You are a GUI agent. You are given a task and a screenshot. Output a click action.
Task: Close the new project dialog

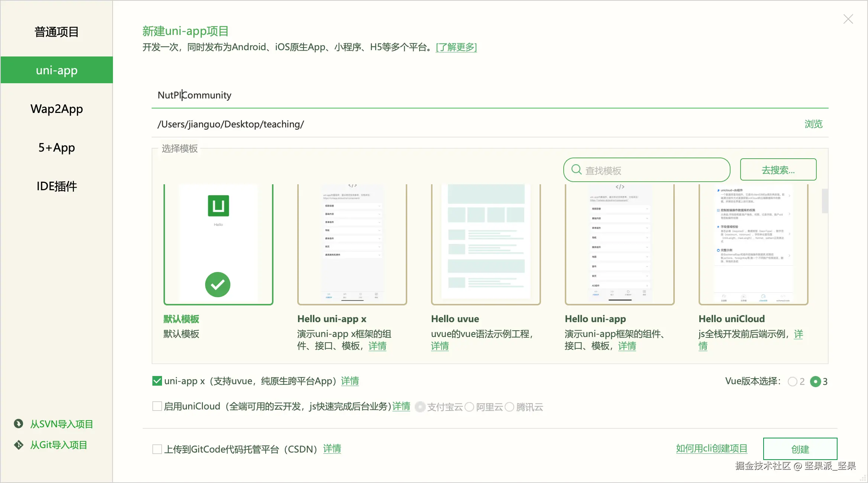point(848,19)
